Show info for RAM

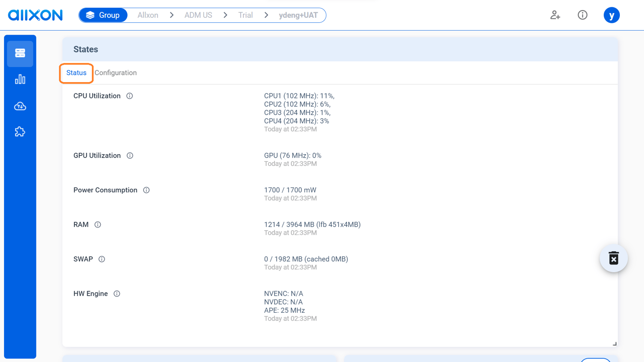click(98, 225)
